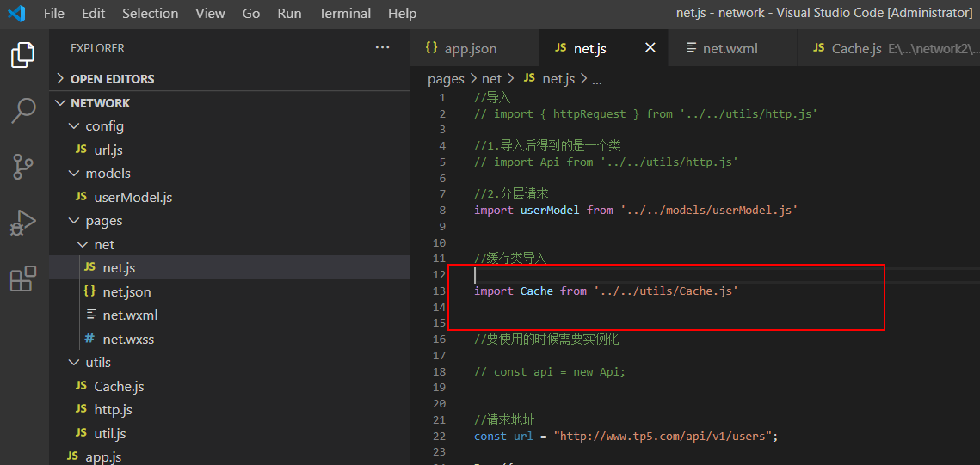Click the breadcrumb ellipsis symbol
Image resolution: width=980 pixels, height=465 pixels.
pyautogui.click(x=596, y=79)
